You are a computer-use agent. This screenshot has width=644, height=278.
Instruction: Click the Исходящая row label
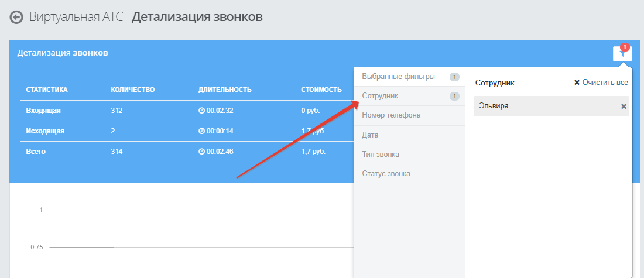[45, 131]
